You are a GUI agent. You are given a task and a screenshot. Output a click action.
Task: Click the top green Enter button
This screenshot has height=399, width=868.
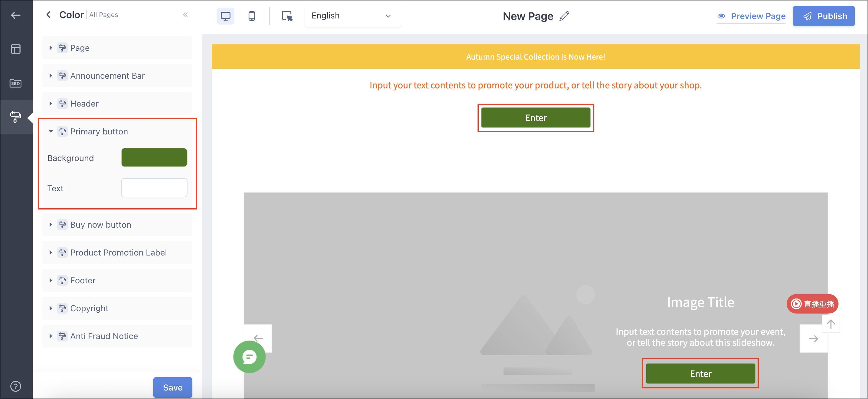(x=535, y=118)
